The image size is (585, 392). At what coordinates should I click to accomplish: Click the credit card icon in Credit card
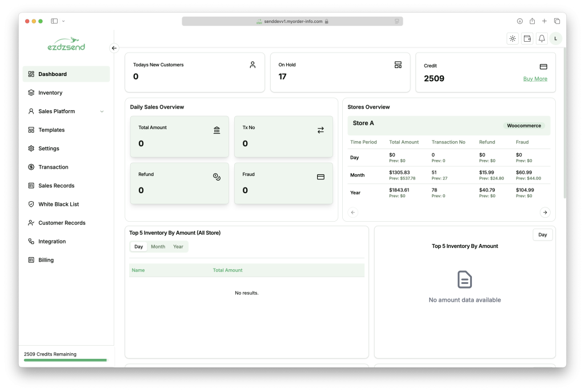pos(543,66)
